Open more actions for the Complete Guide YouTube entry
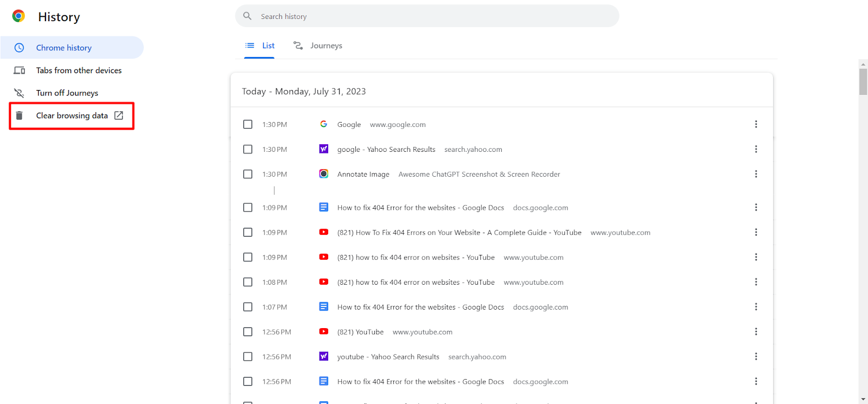The image size is (868, 404). coord(756,232)
